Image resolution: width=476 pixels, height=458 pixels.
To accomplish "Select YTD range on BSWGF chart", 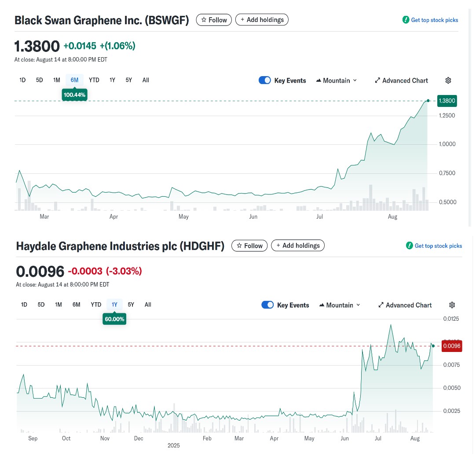I will point(94,80).
